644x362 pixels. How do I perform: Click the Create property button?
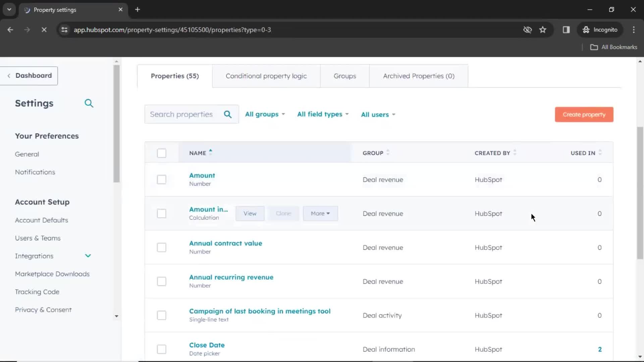[x=584, y=115]
